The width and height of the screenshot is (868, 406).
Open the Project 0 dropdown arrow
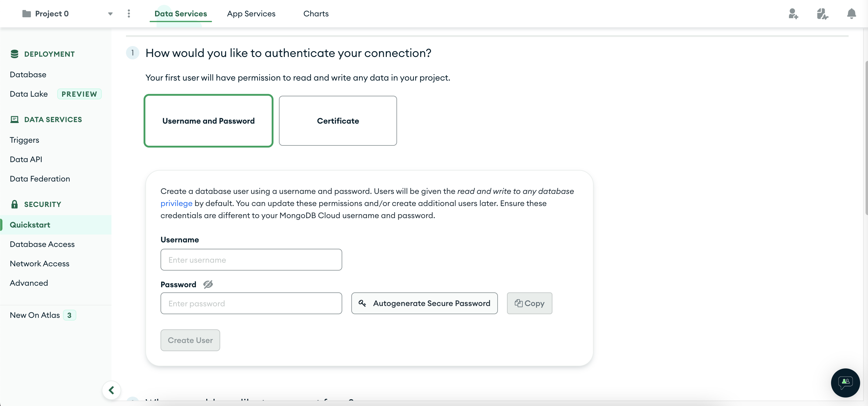tap(110, 14)
